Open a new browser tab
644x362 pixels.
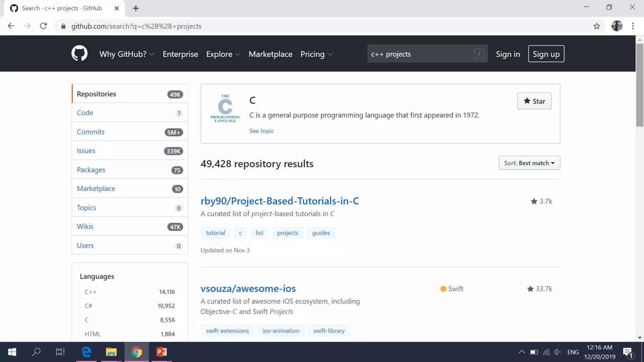[x=136, y=8]
